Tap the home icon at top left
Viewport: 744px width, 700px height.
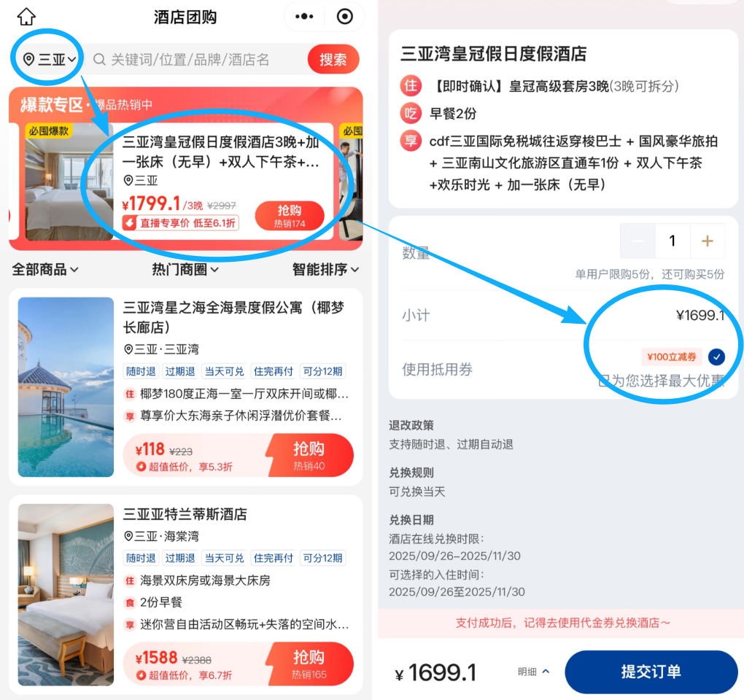pyautogui.click(x=26, y=17)
